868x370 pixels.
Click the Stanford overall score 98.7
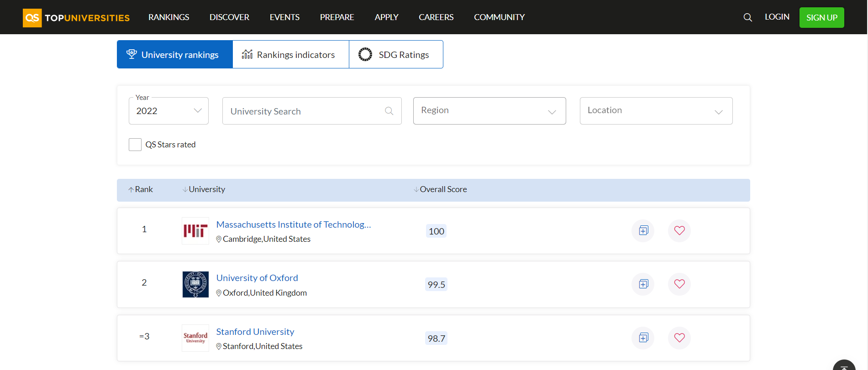[x=436, y=339]
